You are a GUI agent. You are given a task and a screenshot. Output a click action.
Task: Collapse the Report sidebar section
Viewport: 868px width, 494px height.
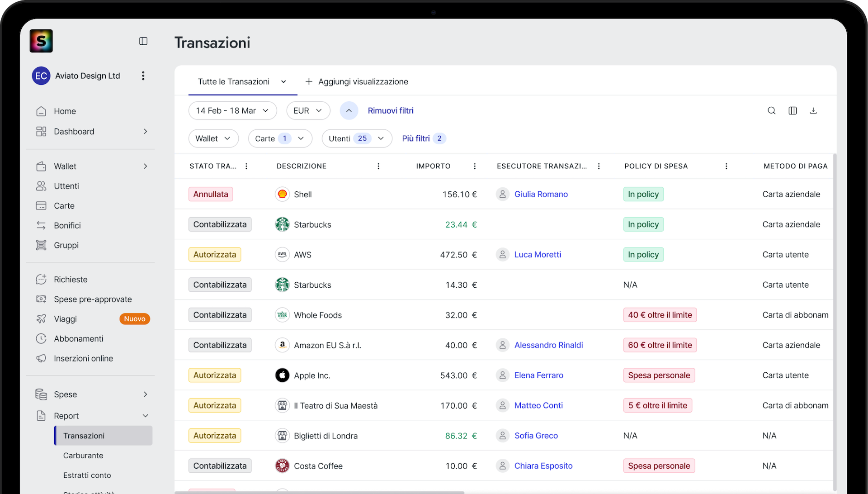click(145, 416)
